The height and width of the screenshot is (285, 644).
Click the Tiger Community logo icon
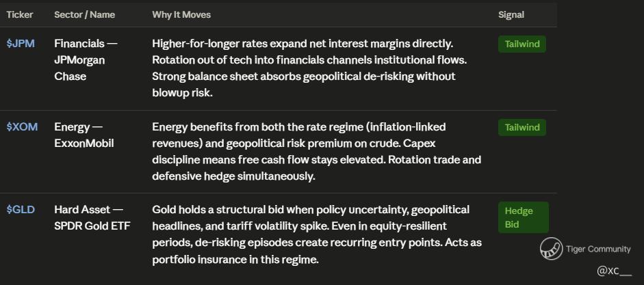click(551, 249)
